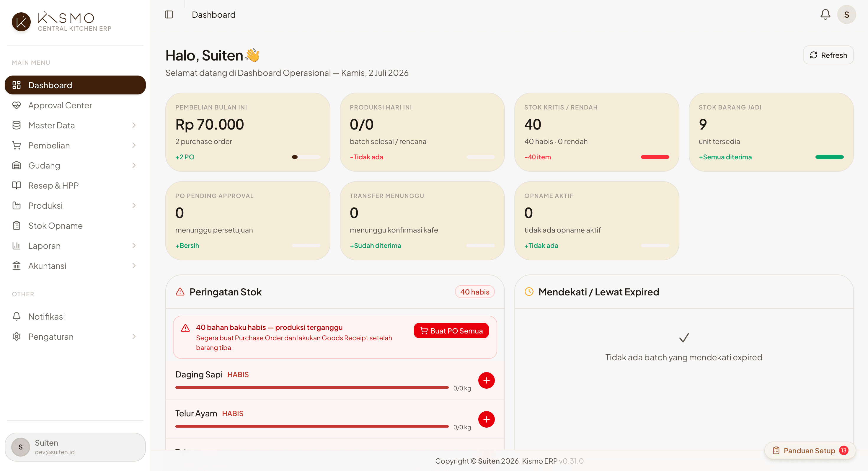This screenshot has width=868, height=471.
Task: Click the Notifikasi bell sidebar icon
Action: 17,316
